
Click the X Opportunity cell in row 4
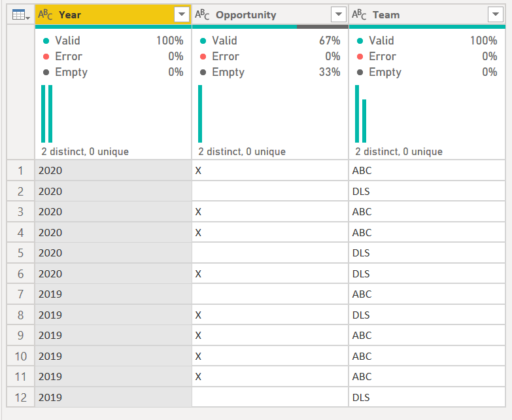pos(270,232)
